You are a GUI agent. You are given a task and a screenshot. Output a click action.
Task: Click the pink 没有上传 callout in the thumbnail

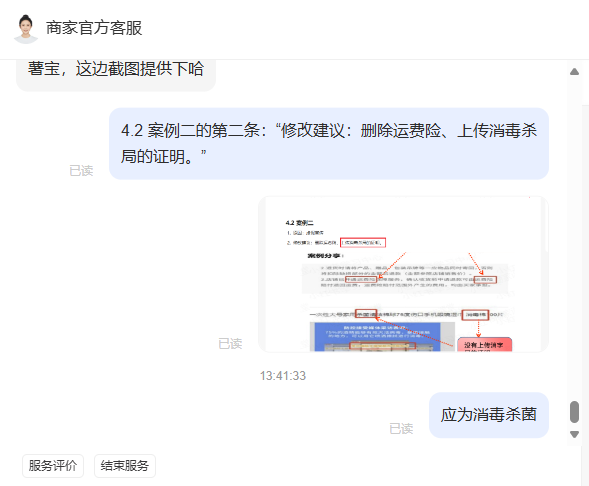484,345
